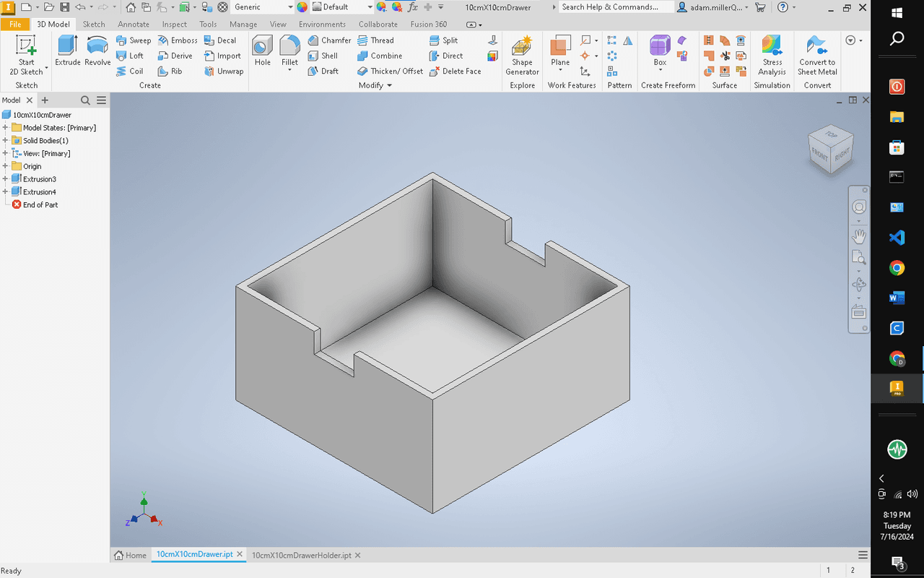The height and width of the screenshot is (578, 924).
Task: Start a new 2D Sketch
Action: pos(27,56)
